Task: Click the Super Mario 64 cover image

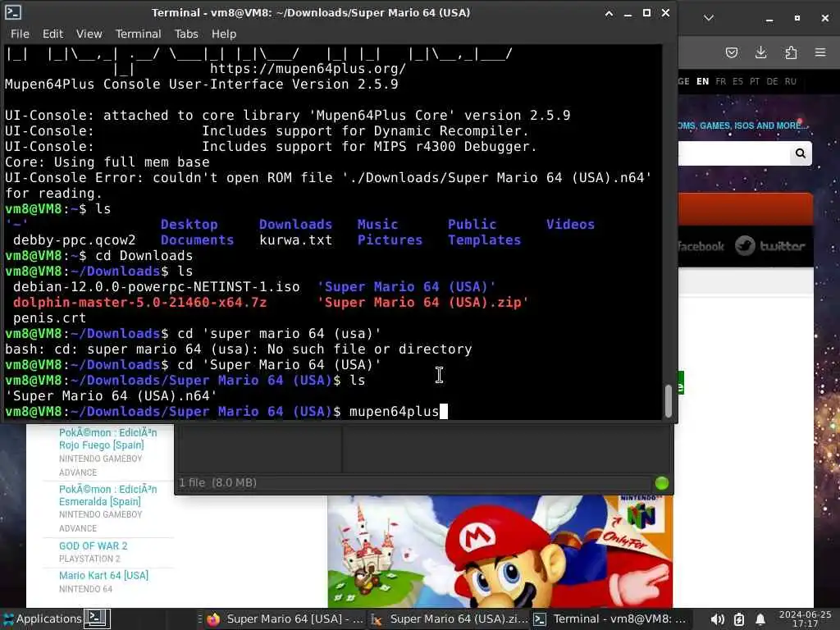Action: pyautogui.click(x=500, y=551)
